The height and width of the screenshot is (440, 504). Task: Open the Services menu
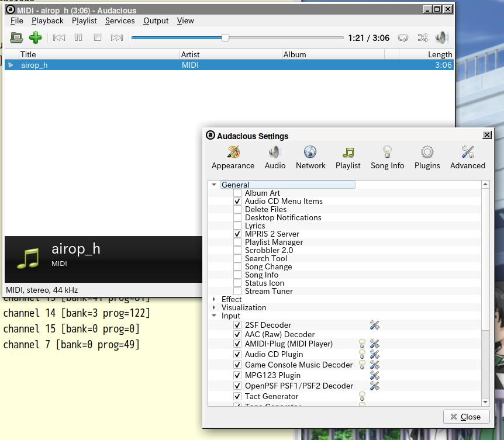(120, 20)
